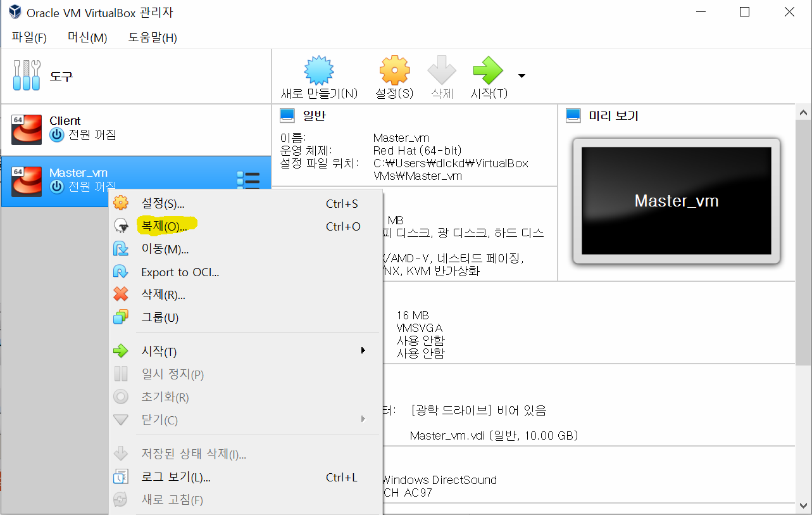812x515 pixels.
Task: Click the Master_vm preview thumbnail
Action: [x=677, y=201]
